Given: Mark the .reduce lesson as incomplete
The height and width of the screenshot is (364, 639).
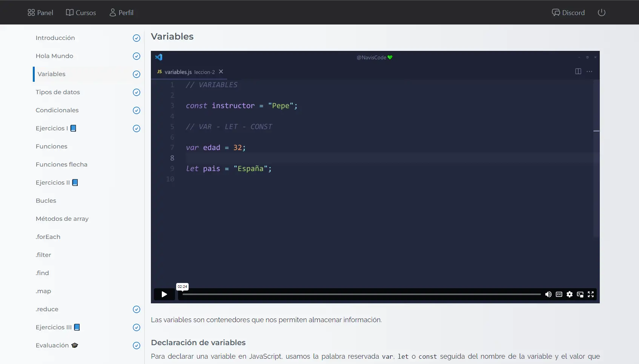Looking at the screenshot, I should point(136,309).
